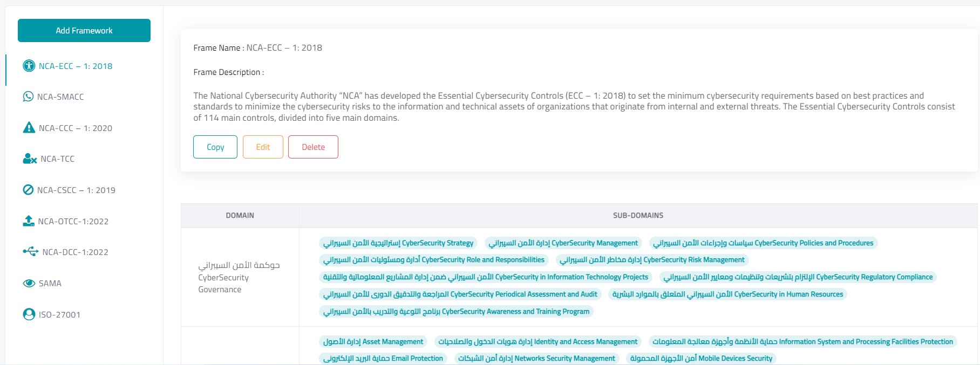Open the CyberSecurity Risk Management tag
Viewport: 980px width, 365px height.
click(x=652, y=260)
